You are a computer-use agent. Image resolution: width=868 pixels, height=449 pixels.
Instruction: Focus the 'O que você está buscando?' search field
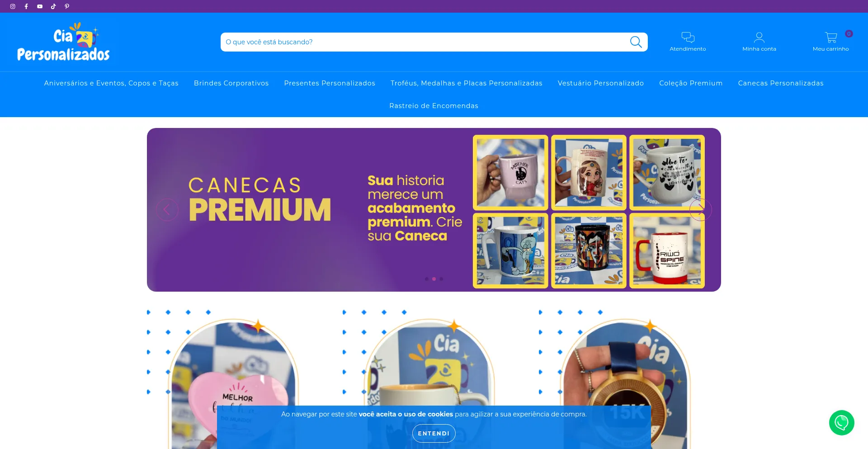425,42
